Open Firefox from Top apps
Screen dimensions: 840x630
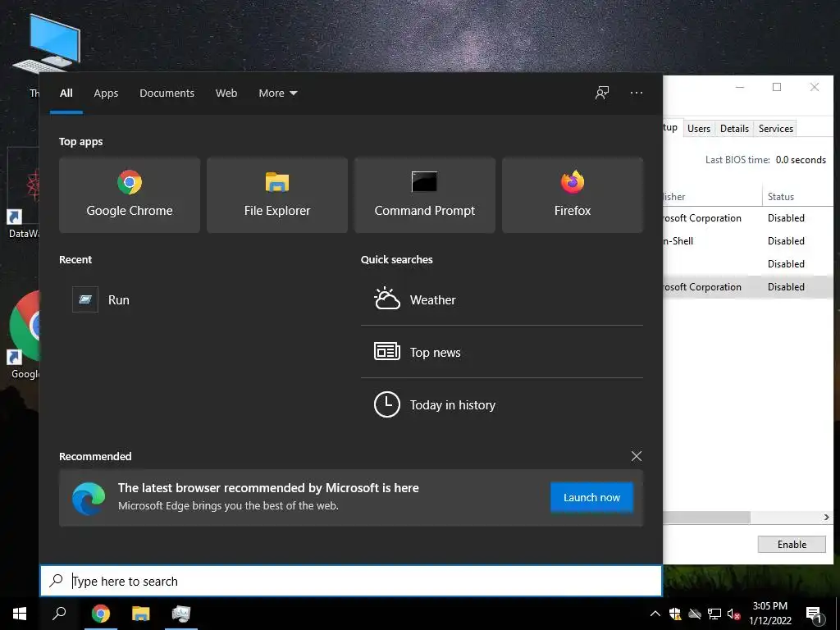click(x=572, y=195)
